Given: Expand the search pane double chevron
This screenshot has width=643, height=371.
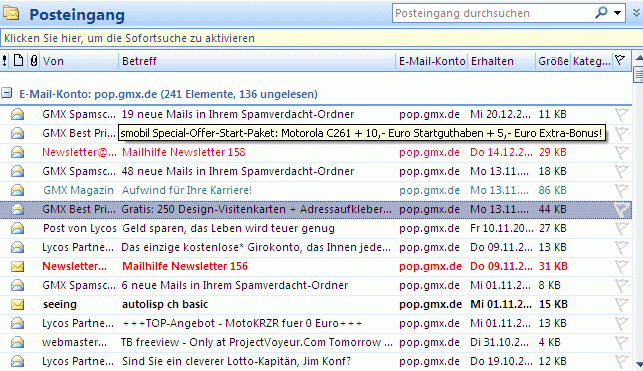Looking at the screenshot, I should point(636,13).
